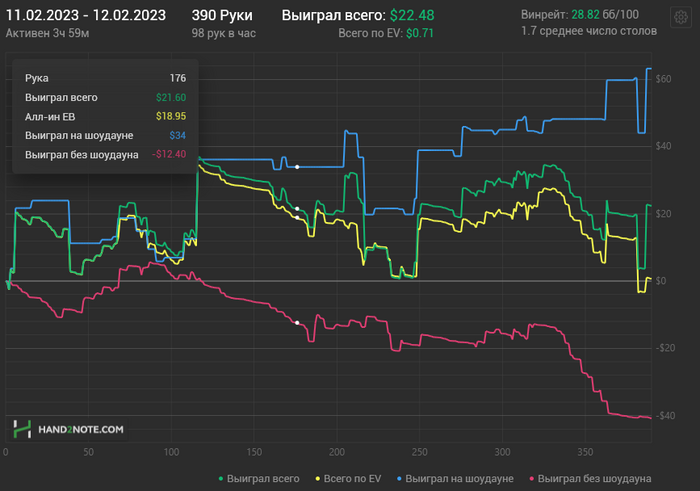Click the white marker on the blue showdown line

(297, 167)
